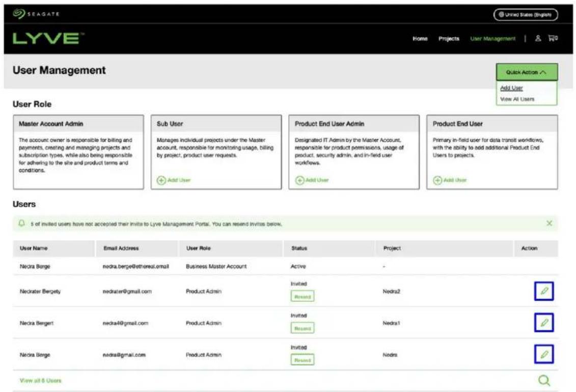The image size is (576, 392).
Task: Open the shopping cart icon
Action: [x=553, y=38]
